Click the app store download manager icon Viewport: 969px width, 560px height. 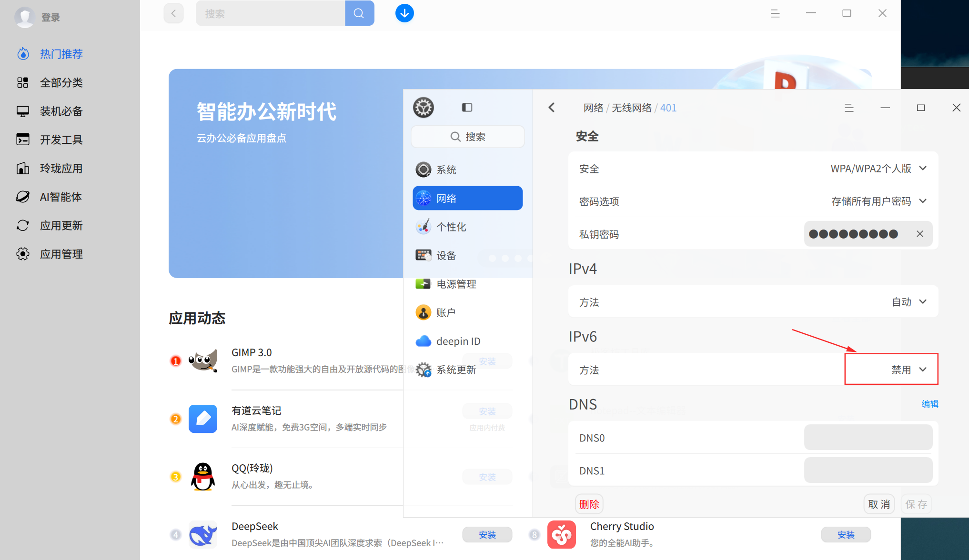tap(404, 13)
